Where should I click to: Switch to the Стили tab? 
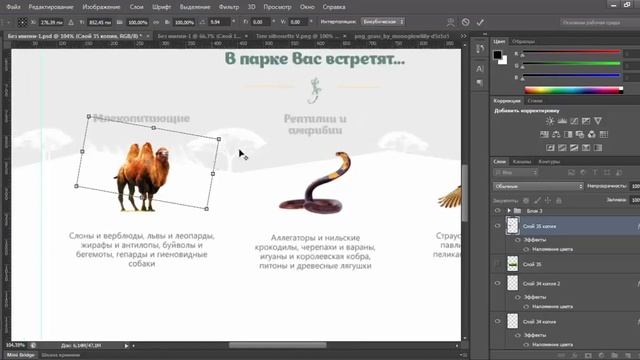coord(535,101)
